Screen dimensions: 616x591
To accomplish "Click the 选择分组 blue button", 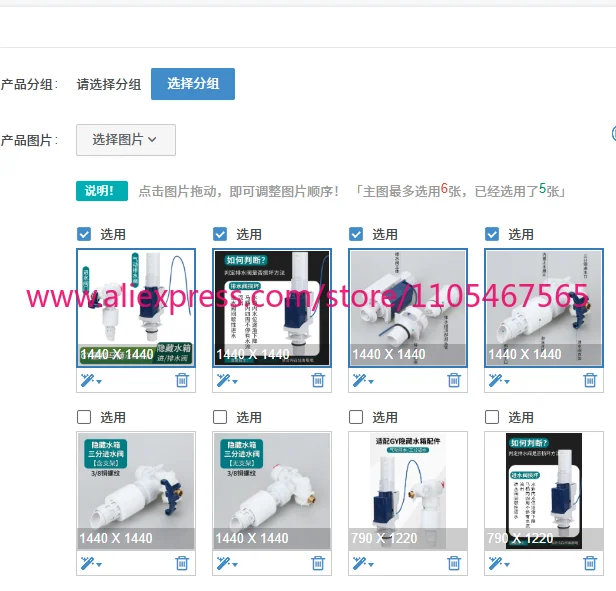I will (193, 84).
